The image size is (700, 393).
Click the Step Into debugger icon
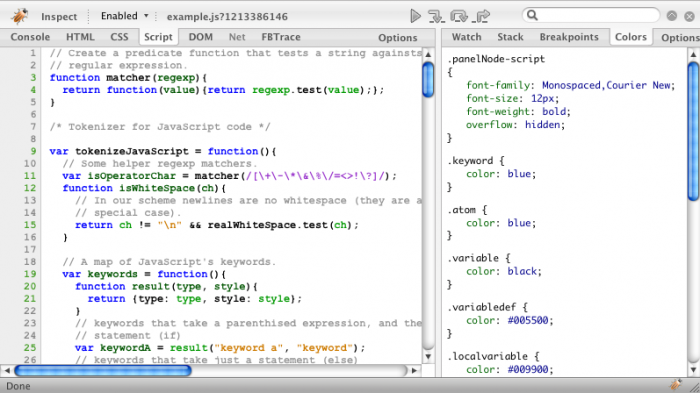pyautogui.click(x=436, y=17)
